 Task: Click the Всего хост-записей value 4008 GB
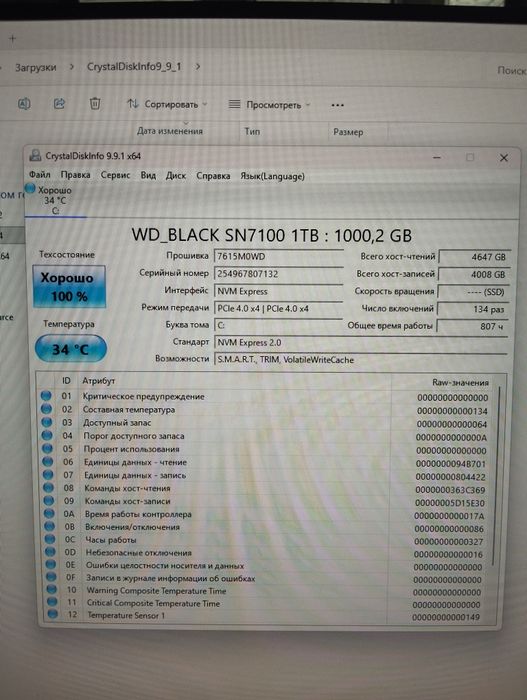pyautogui.click(x=474, y=274)
